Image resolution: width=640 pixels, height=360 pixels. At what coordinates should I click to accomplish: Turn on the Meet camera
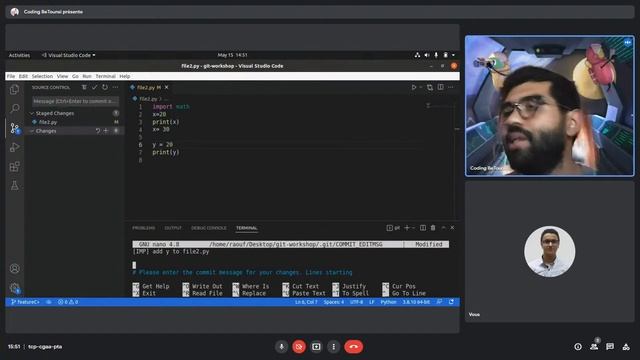(x=299, y=347)
